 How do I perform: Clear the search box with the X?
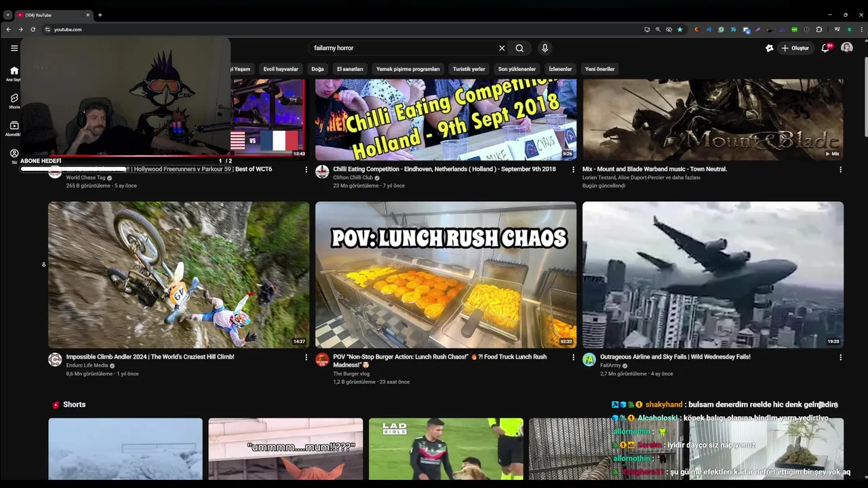[502, 48]
